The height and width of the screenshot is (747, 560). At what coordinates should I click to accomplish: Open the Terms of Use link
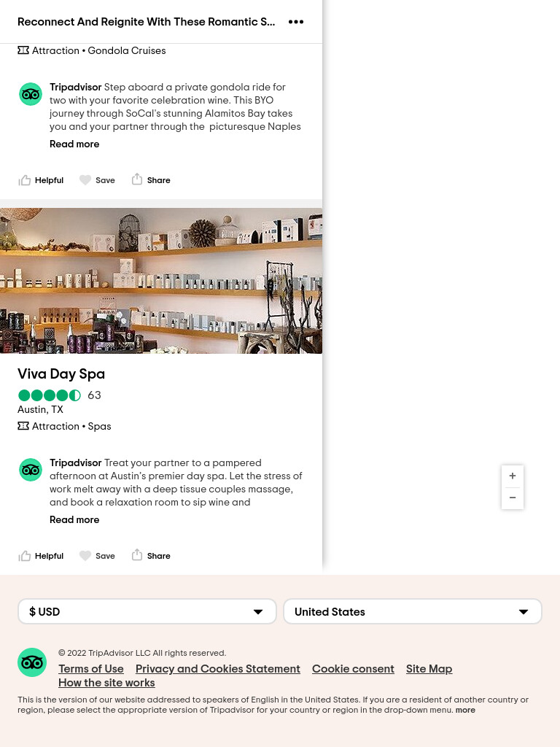[x=91, y=669]
